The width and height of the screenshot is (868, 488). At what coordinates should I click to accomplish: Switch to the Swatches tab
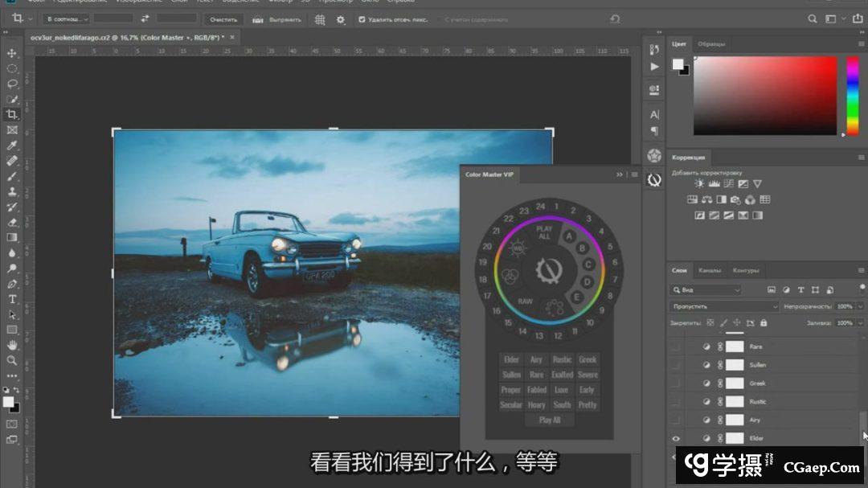pyautogui.click(x=711, y=44)
